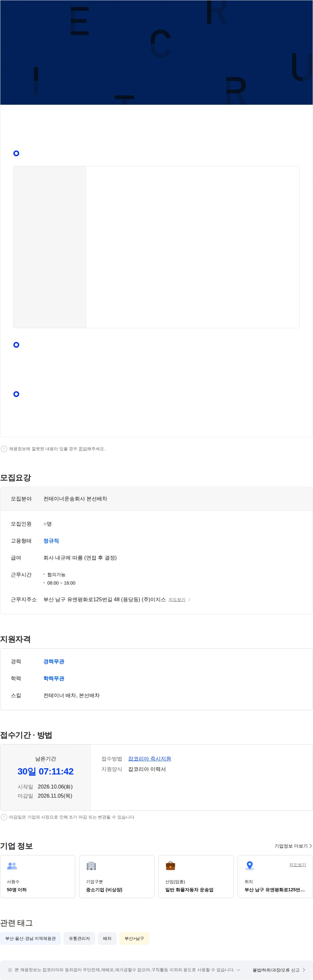Click 학력무관 education requirement
Image resolution: width=313 pixels, height=980 pixels.
(53, 678)
